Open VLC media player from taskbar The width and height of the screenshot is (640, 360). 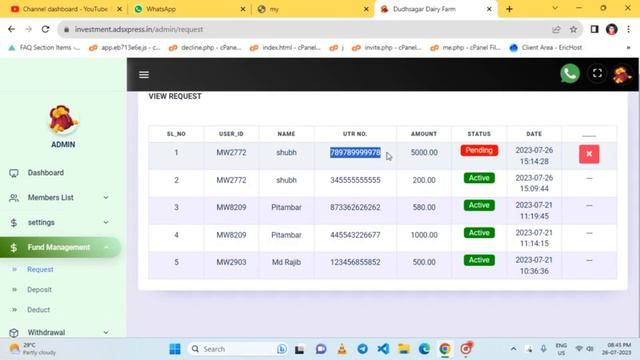[x=342, y=349]
